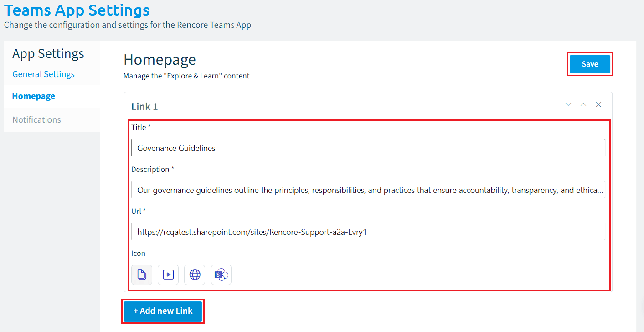Viewport: 644px width, 332px height.
Task: Save the homepage settings
Action: tap(590, 64)
